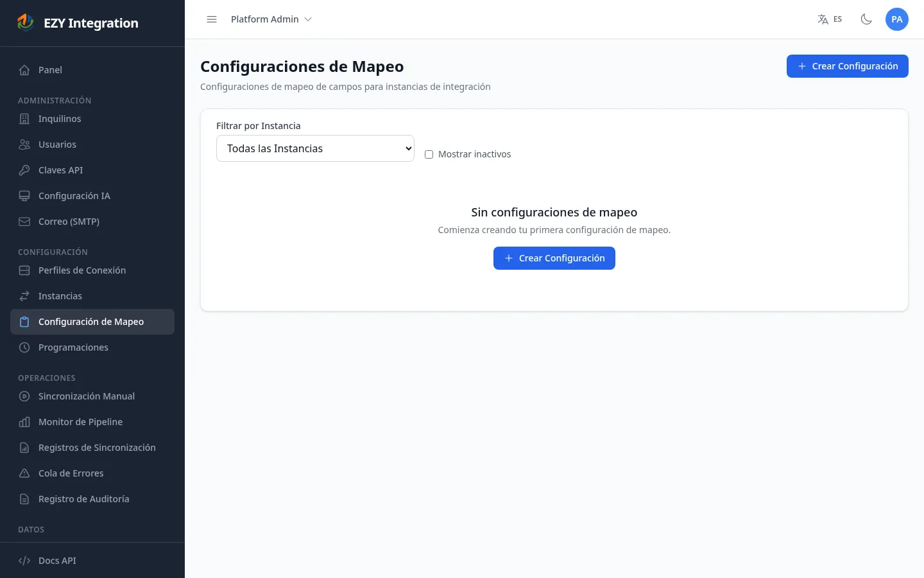The image size is (924, 578).
Task: Click the Registro de Auditoría document icon
Action: [x=24, y=499]
